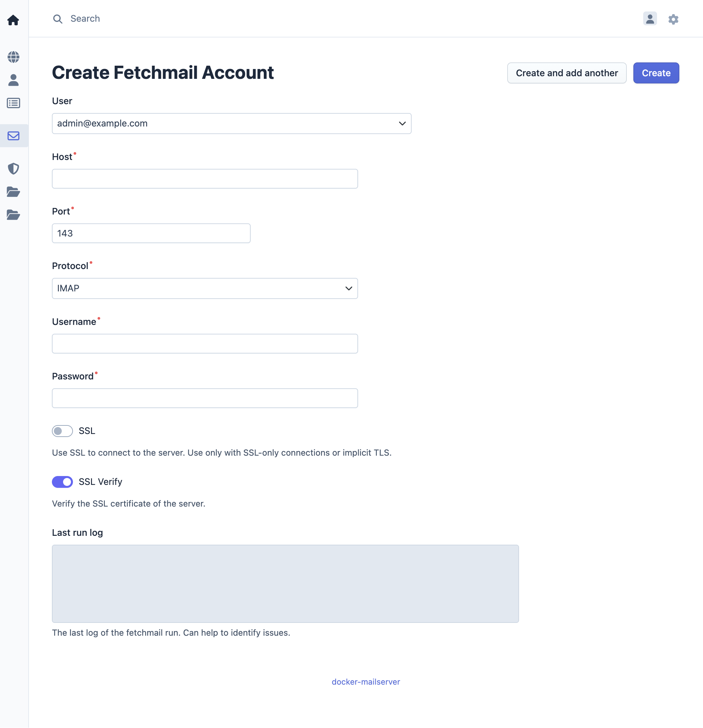Click the list aliases icon in sidebar

coord(13,103)
